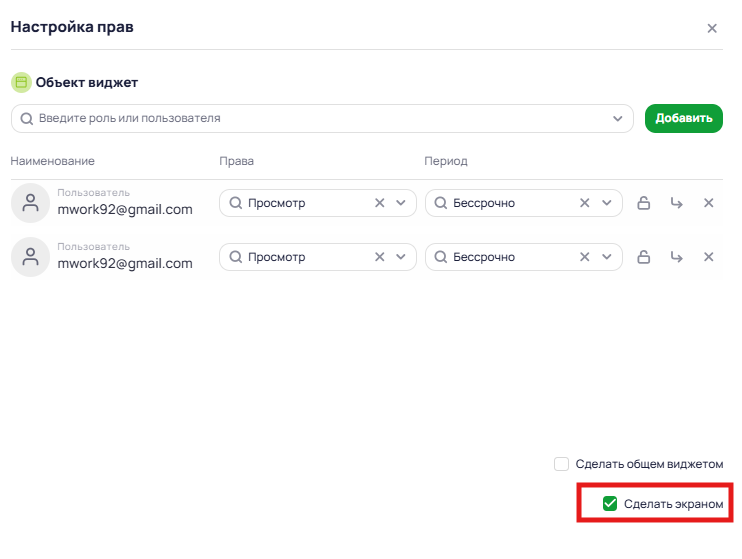Open the role or user search dropdown arrow
The image size is (742, 559).
point(618,118)
